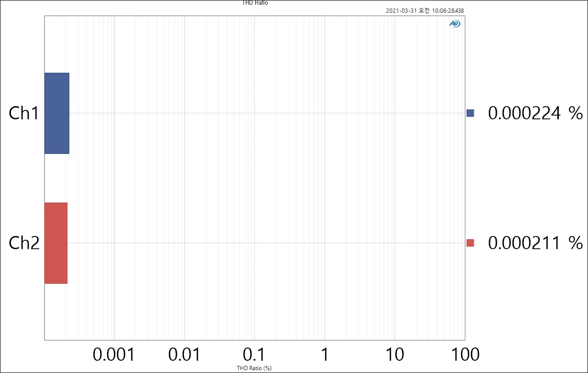Click the 0.01 axis tick label
This screenshot has height=373, width=588.
coord(185,354)
